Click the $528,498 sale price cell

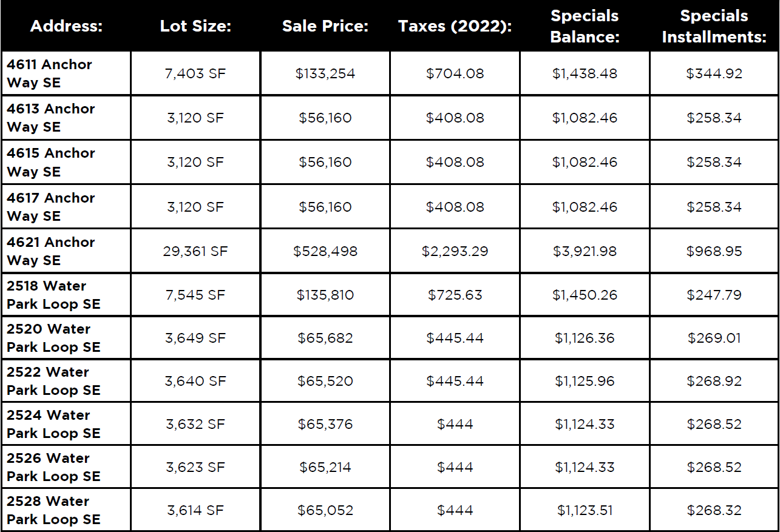[x=325, y=251]
